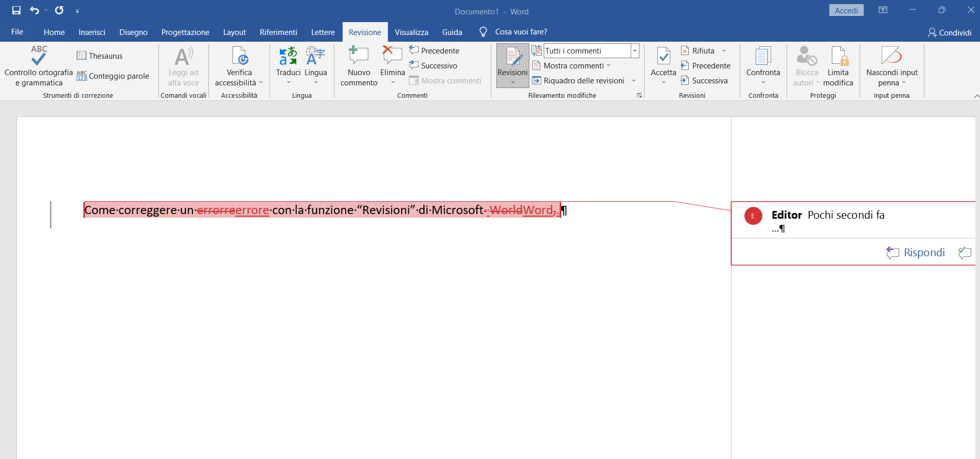This screenshot has height=459, width=980.
Task: Go to the Successiva revision
Action: point(704,80)
